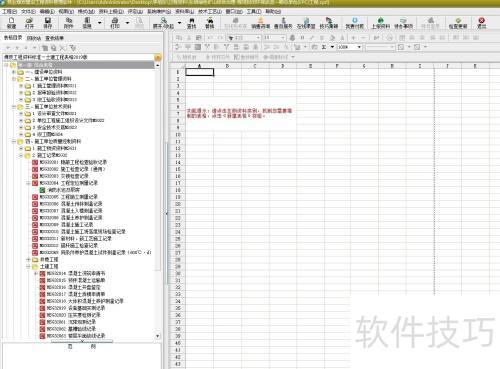Click the 在线课堂 toolbar icon

[306, 23]
